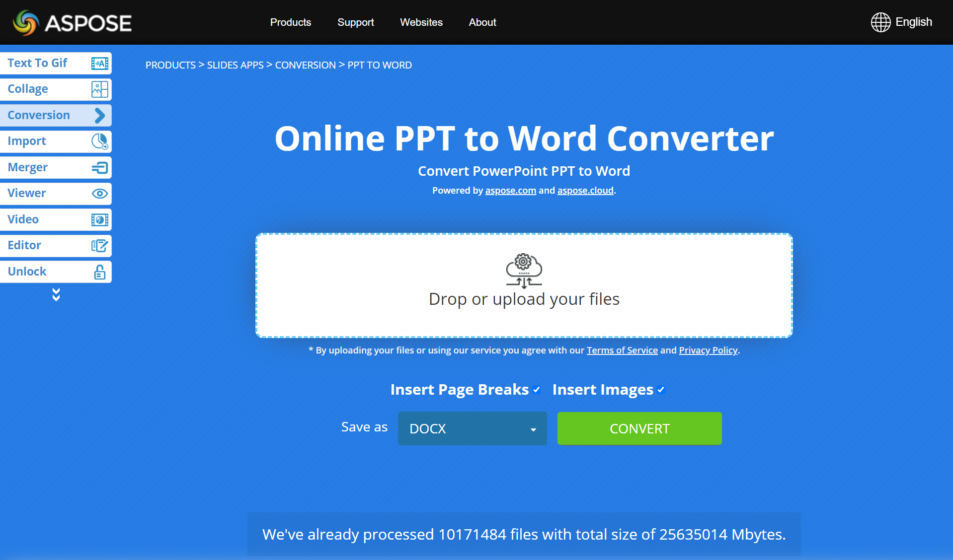Screen dimensions: 953x560
Task: Expand more sidebar items with double chevron
Action: [56, 295]
